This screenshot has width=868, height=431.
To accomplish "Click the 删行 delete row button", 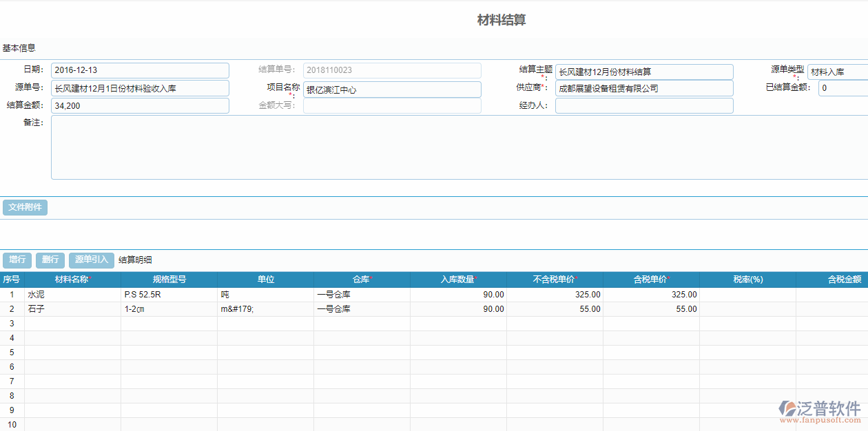I will pyautogui.click(x=50, y=260).
